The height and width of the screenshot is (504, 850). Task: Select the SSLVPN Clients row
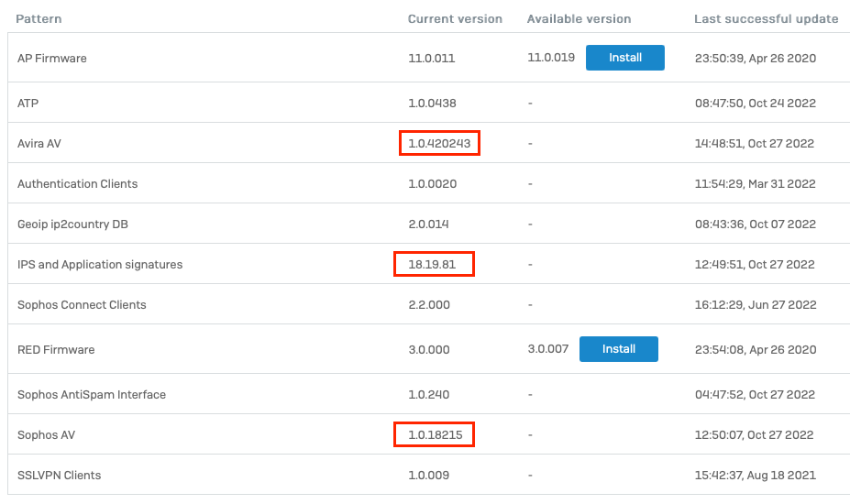429,475
